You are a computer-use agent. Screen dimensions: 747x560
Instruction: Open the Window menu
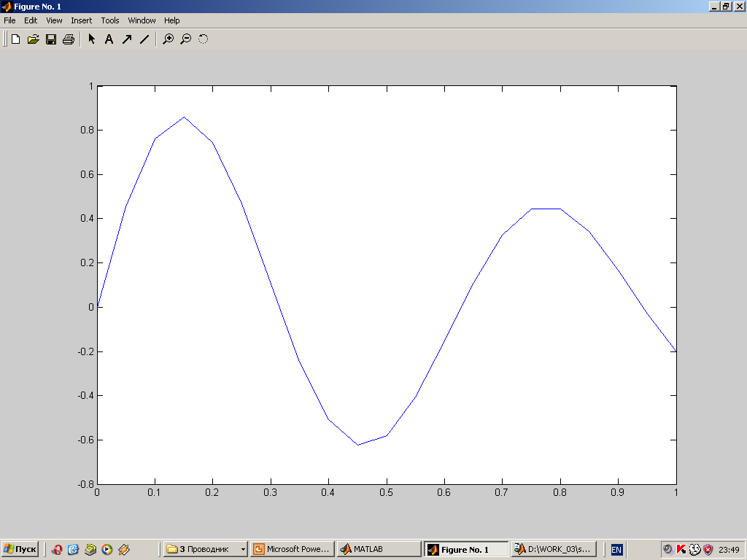tap(142, 20)
